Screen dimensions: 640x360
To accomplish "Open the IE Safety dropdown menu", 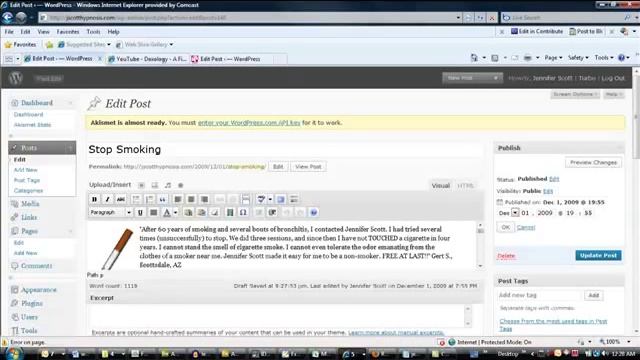I will click(578, 58).
